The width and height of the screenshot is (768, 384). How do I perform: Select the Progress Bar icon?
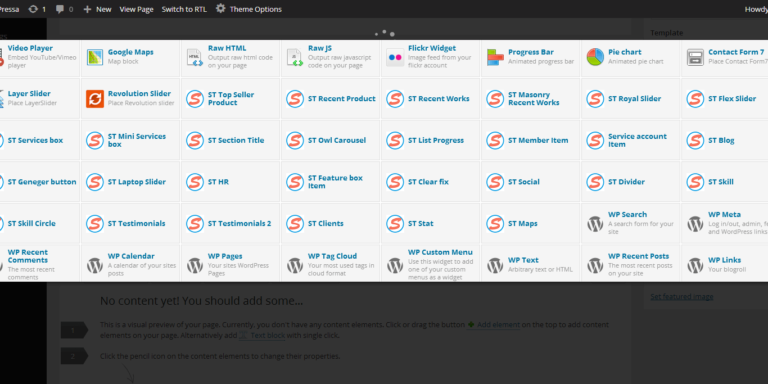[495, 57]
